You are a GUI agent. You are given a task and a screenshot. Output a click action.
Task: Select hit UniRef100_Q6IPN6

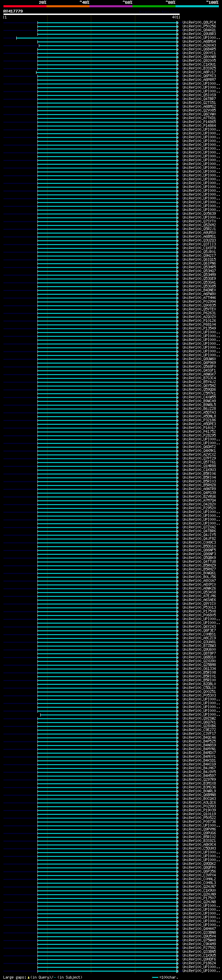point(199,263)
